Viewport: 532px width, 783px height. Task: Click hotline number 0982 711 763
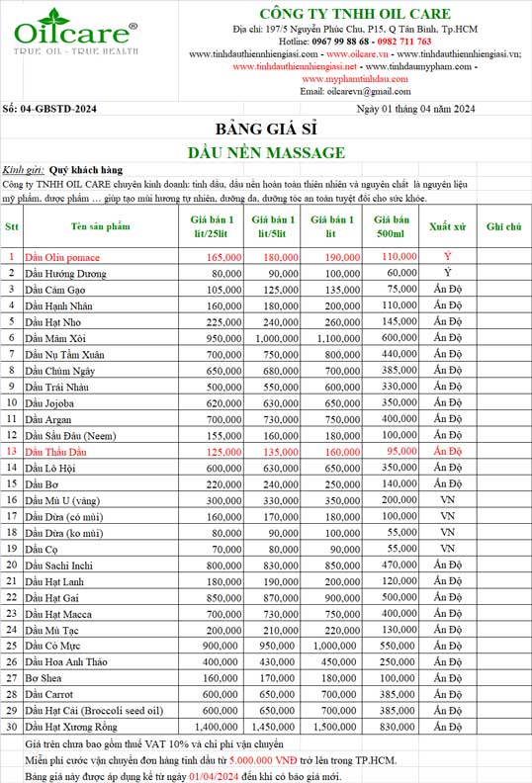click(404, 42)
